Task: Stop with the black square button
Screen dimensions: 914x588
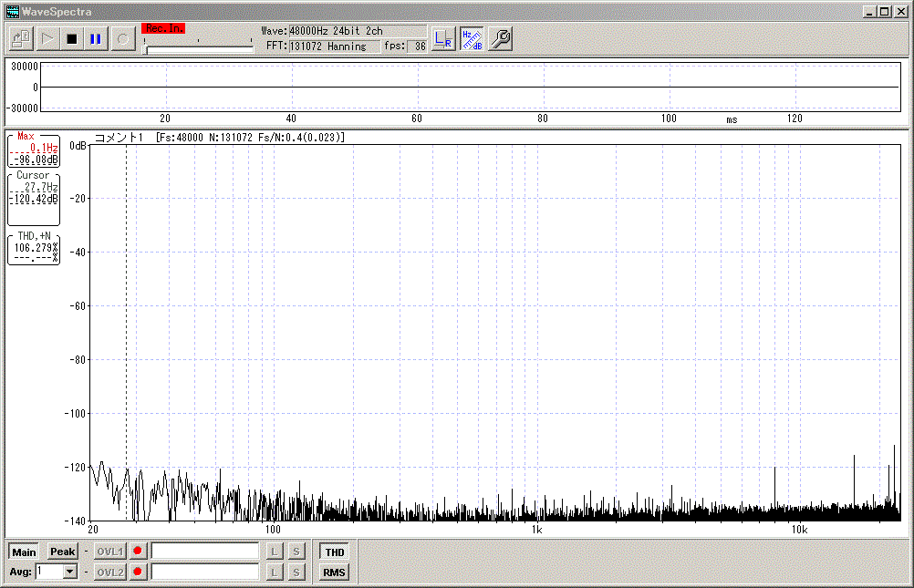Action: [x=72, y=39]
